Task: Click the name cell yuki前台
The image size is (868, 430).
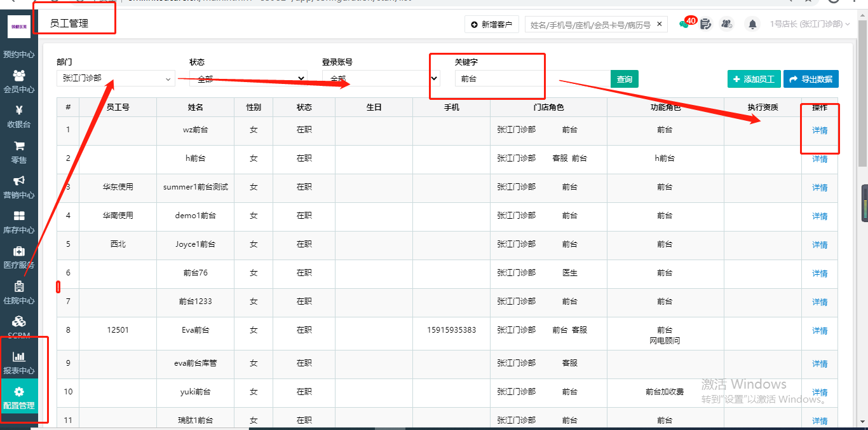Action: tap(195, 392)
